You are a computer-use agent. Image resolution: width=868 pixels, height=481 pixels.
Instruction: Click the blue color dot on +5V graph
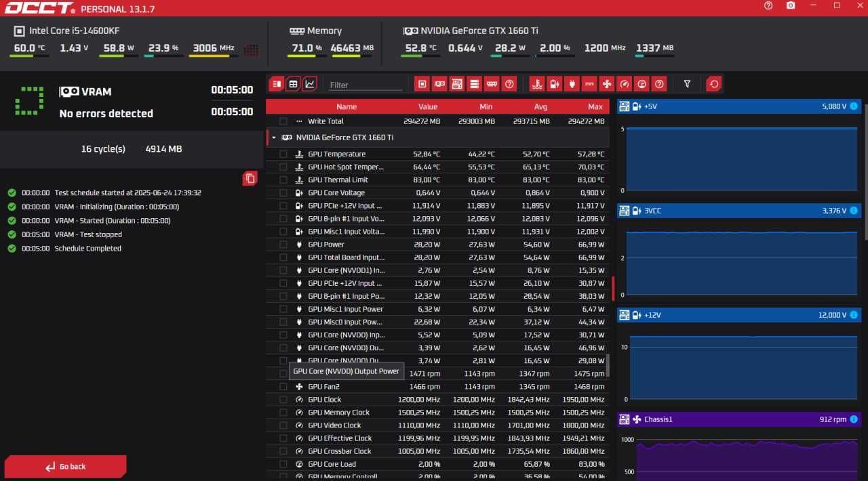(x=853, y=106)
